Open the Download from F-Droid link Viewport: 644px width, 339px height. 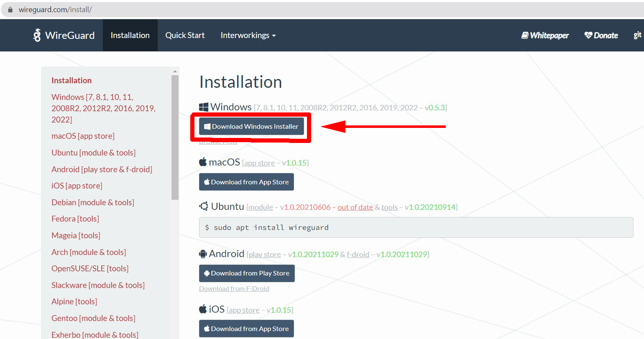tap(234, 289)
